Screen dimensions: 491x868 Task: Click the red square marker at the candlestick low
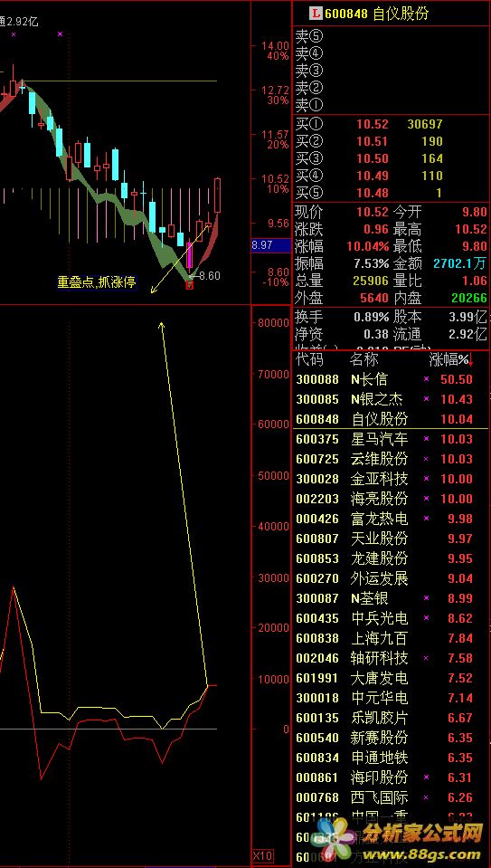(x=190, y=285)
